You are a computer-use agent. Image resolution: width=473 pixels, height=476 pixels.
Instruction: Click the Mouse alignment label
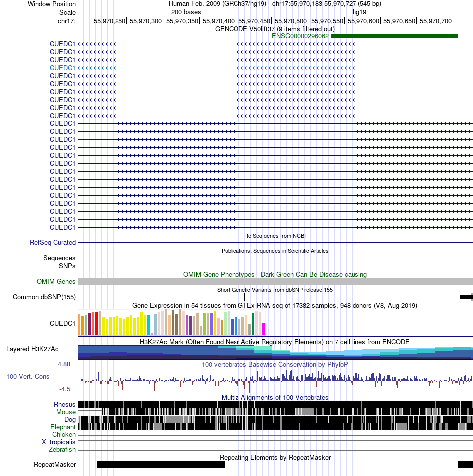(x=66, y=412)
